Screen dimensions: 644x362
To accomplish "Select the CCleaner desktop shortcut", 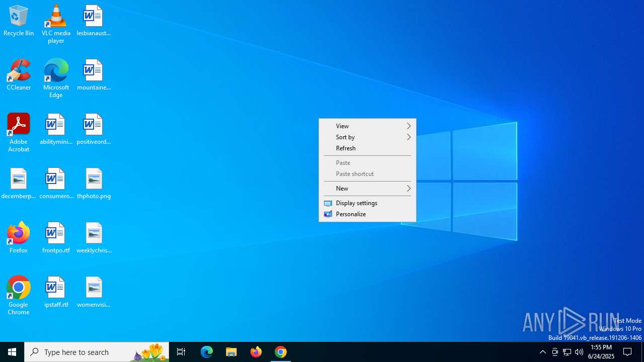I will pos(19,75).
